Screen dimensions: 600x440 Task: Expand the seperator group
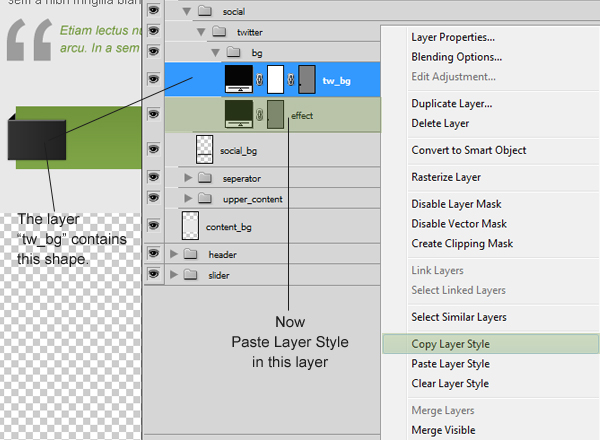188,178
